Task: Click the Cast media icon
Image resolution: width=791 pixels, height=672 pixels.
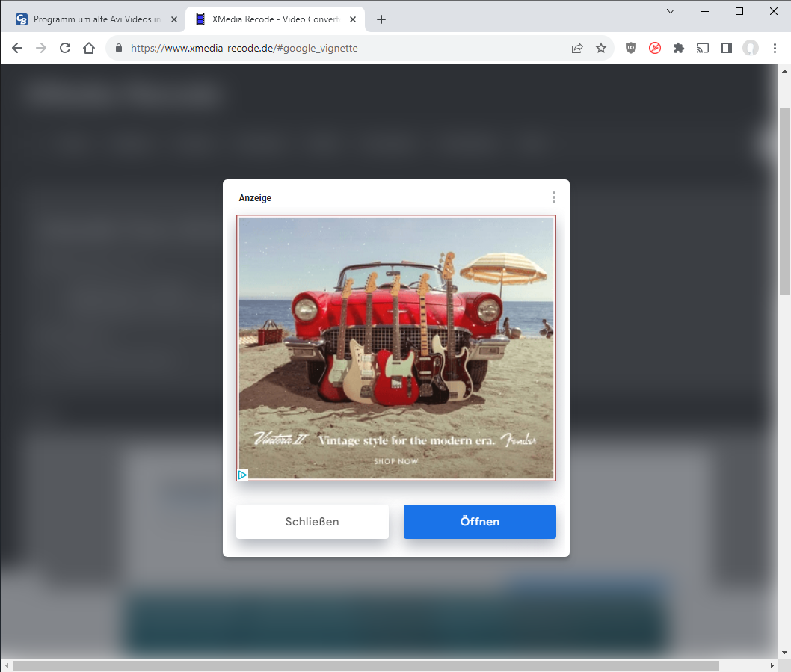Action: coord(703,48)
